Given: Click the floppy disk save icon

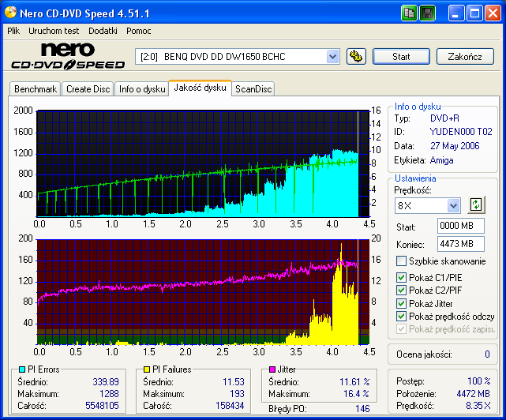Looking at the screenshot, I should pos(427,13).
